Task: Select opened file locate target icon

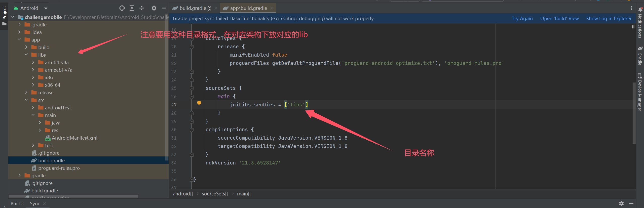Action: click(x=122, y=8)
